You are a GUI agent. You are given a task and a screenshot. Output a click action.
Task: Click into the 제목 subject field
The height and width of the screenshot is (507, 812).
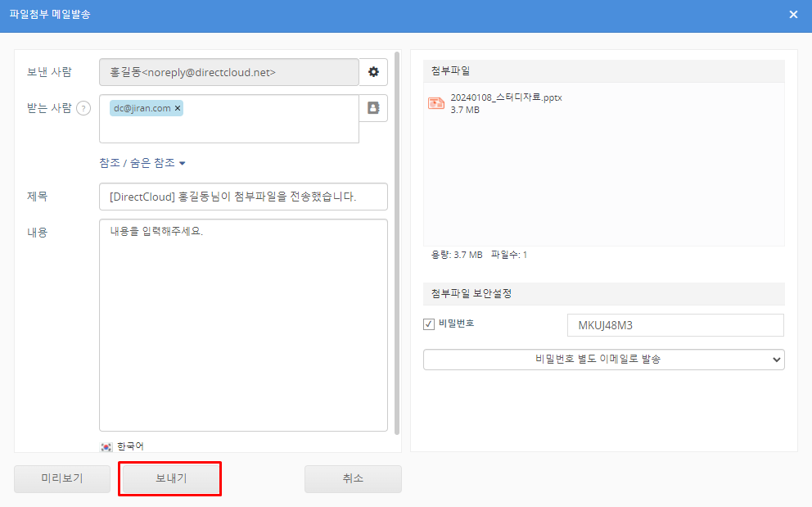(x=243, y=197)
